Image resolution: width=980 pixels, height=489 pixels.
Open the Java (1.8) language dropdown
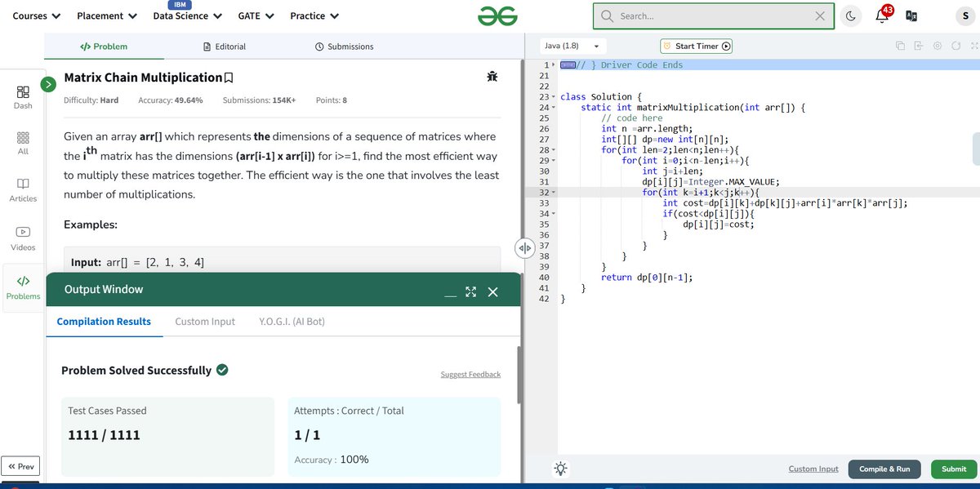click(572, 47)
